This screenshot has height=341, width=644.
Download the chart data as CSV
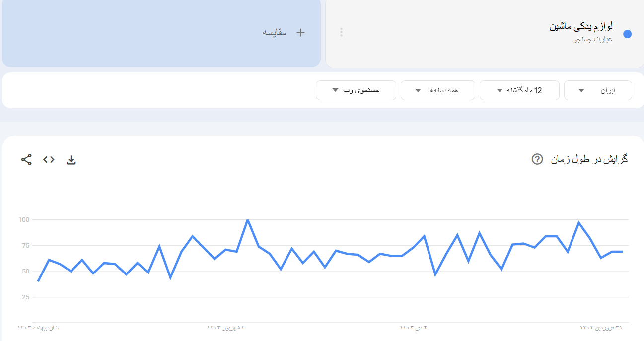pyautogui.click(x=71, y=160)
